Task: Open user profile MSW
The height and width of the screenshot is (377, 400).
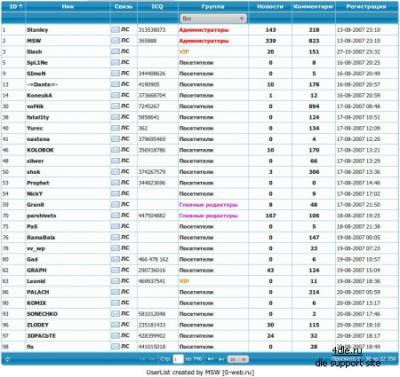Action: click(34, 41)
